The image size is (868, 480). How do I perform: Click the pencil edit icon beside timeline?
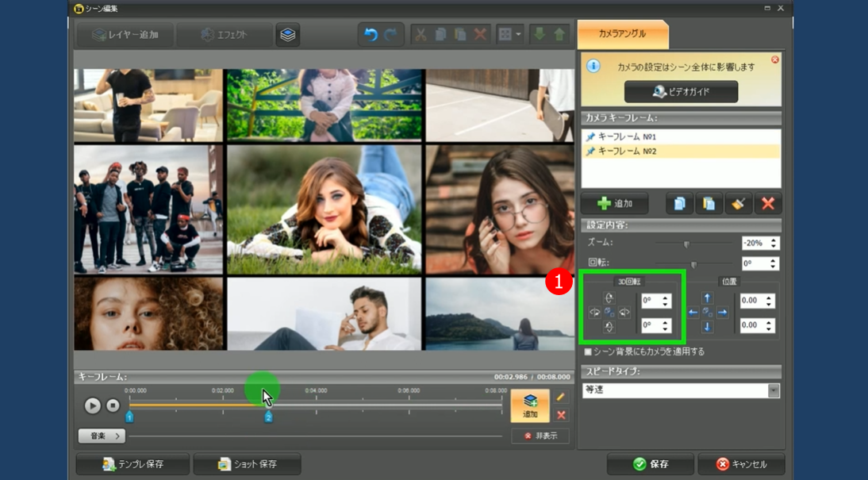tap(561, 397)
